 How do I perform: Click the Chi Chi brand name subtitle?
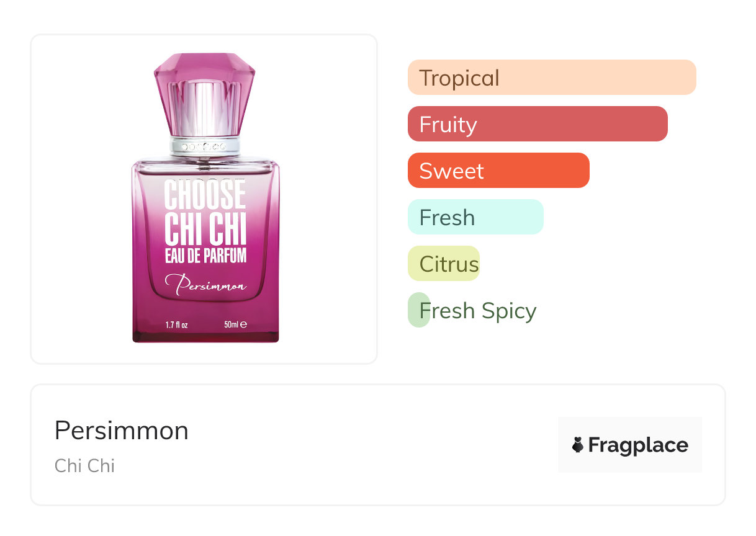point(84,466)
